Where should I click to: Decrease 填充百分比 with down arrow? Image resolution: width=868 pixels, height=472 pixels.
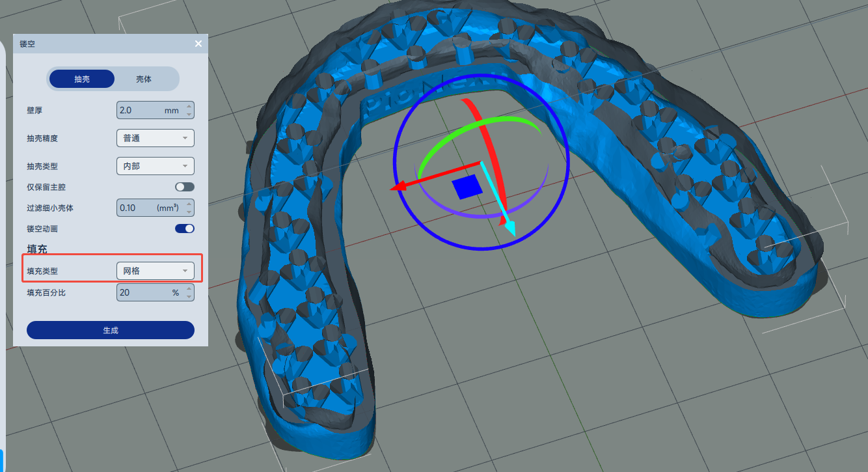[189, 297]
